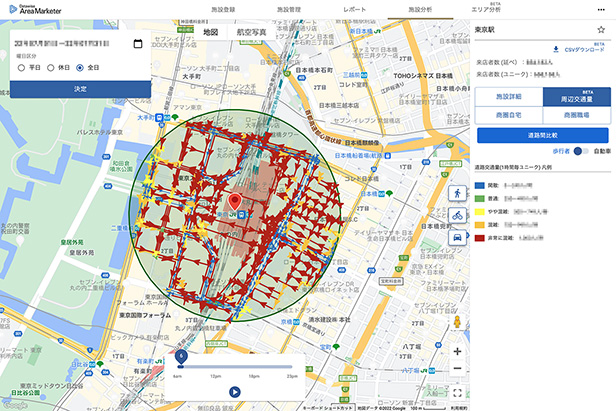Open the 商圏職場 tab
616x411 pixels.
pyautogui.click(x=576, y=115)
